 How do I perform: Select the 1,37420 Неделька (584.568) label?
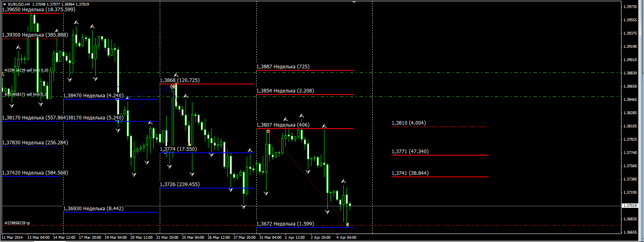pyautogui.click(x=35, y=173)
